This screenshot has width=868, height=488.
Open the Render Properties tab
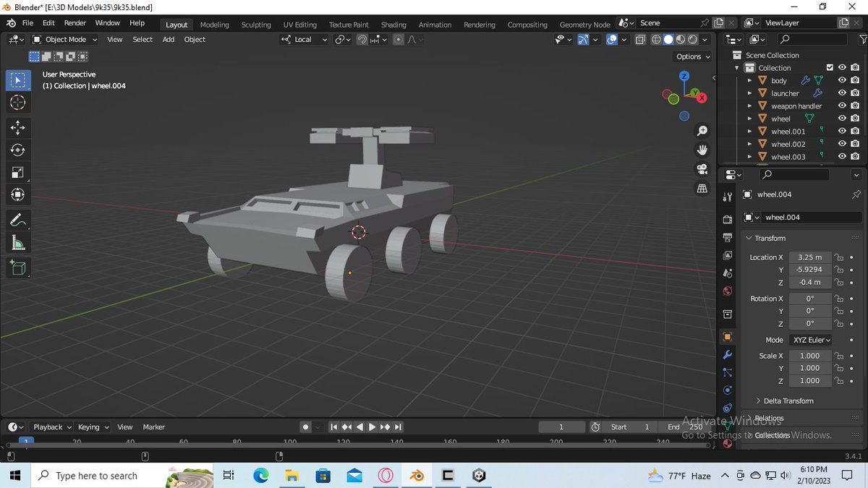point(728,219)
